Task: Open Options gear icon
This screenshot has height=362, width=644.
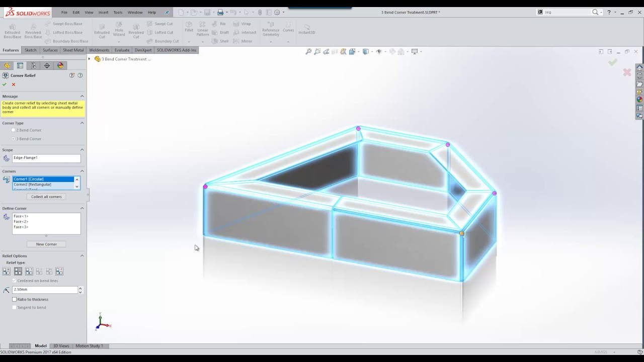Action: tap(277, 12)
